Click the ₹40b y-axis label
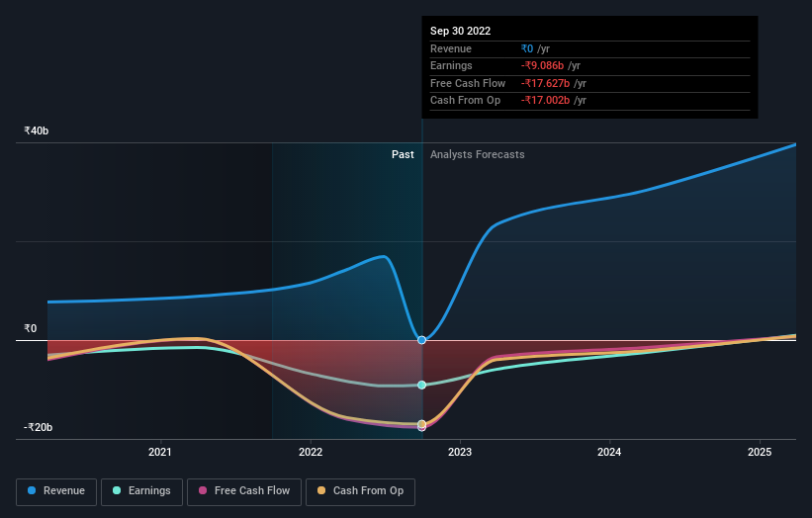The height and width of the screenshot is (518, 812). click(x=37, y=130)
